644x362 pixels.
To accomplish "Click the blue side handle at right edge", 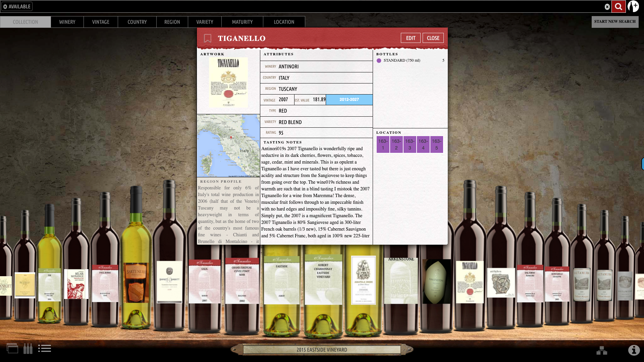I will [643, 164].
